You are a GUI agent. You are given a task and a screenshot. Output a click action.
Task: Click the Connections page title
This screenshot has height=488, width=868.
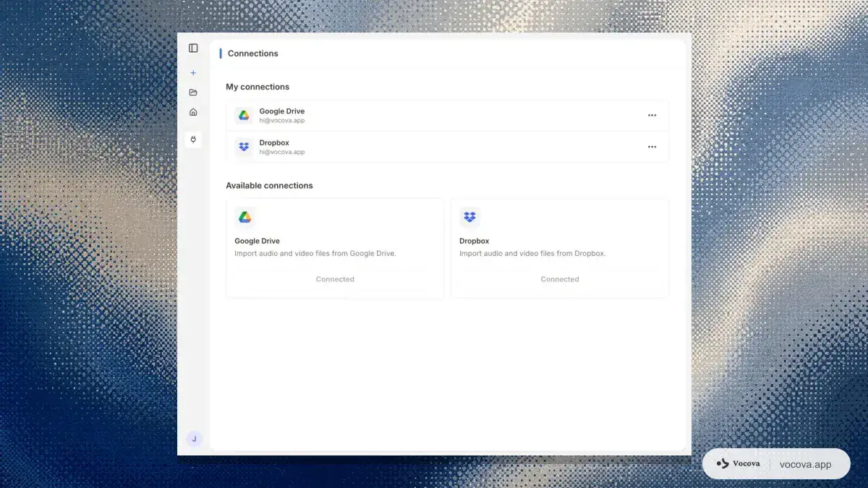click(253, 53)
